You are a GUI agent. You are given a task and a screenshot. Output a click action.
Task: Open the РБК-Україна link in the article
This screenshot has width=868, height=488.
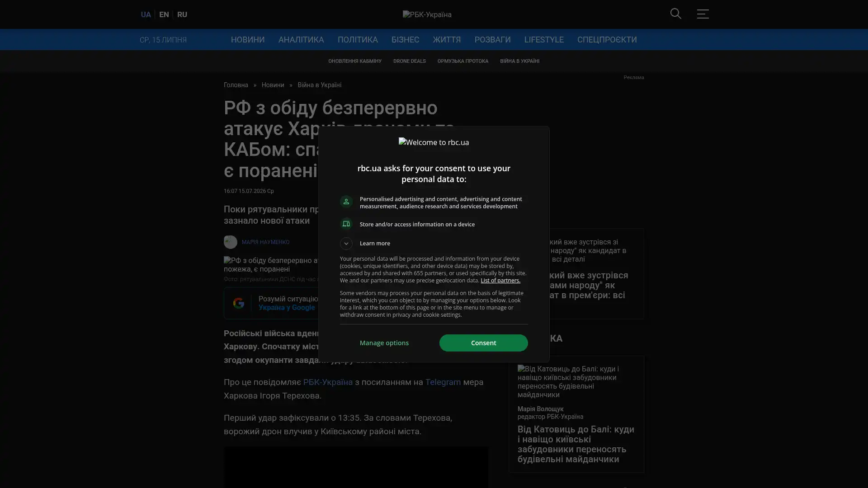[328, 382]
